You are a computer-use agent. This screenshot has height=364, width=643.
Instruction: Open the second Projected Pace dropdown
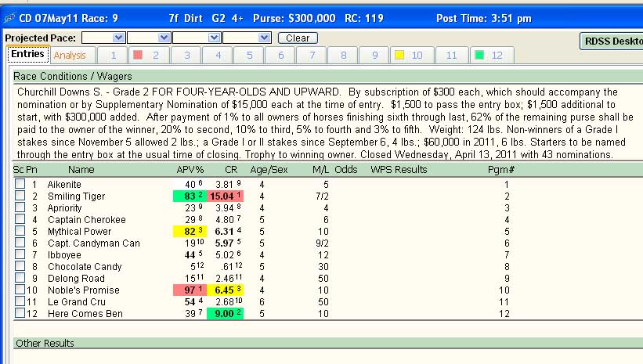pos(164,38)
